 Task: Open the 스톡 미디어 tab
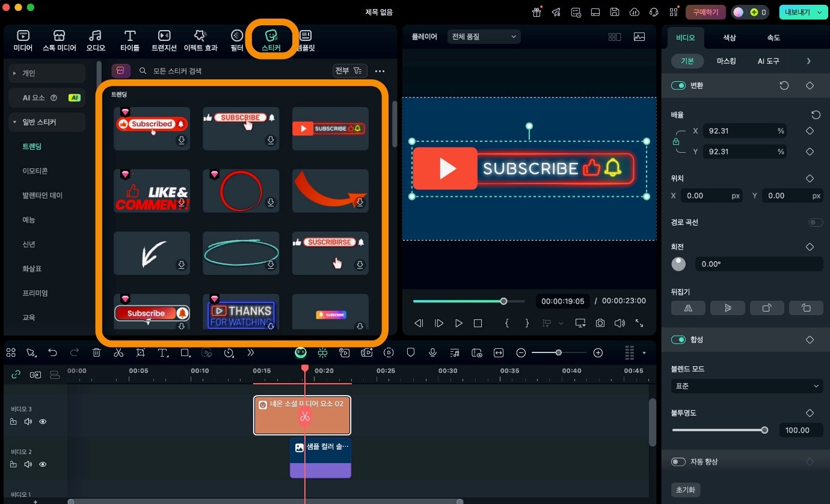pos(59,40)
